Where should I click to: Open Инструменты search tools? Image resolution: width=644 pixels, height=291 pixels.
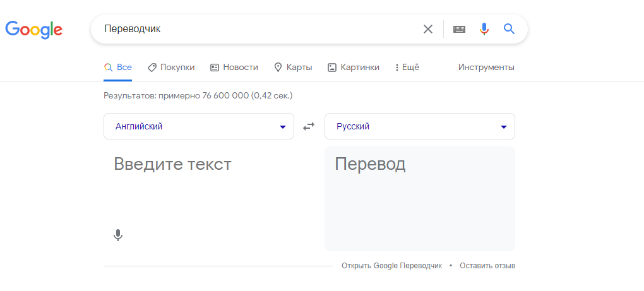[x=486, y=68]
